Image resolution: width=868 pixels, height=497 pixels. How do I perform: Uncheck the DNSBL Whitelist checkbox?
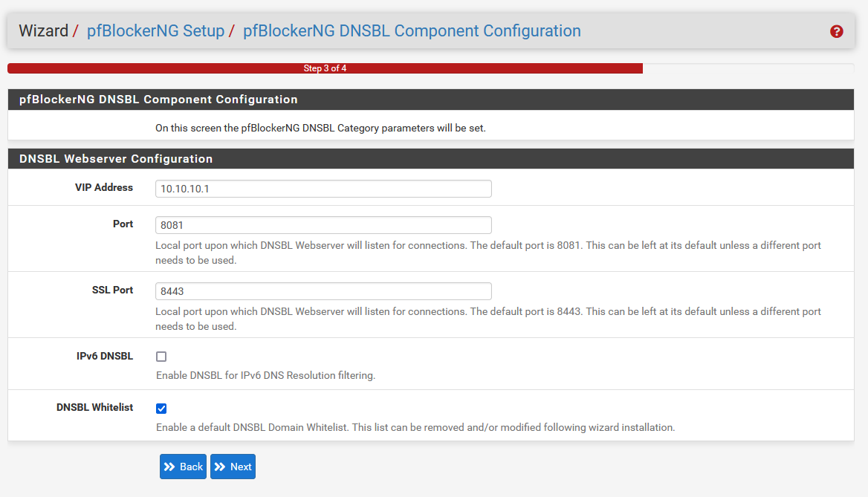coord(161,409)
